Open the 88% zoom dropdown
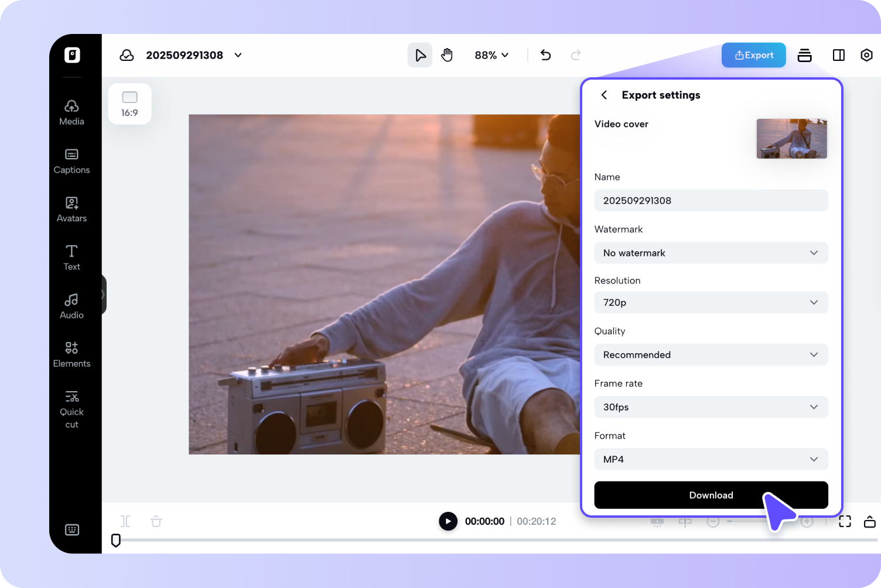Image resolution: width=881 pixels, height=588 pixels. click(491, 55)
